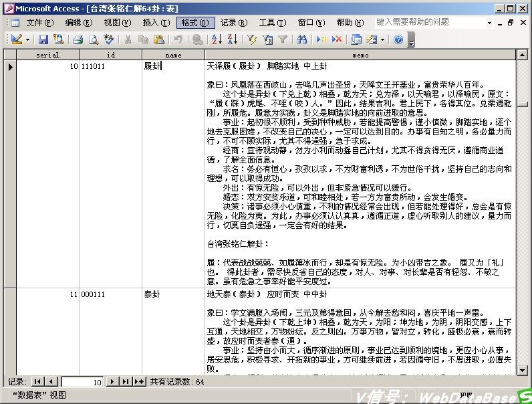The image size is (532, 404).
Task: Open the 编辑(E) menu
Action: click(x=79, y=23)
